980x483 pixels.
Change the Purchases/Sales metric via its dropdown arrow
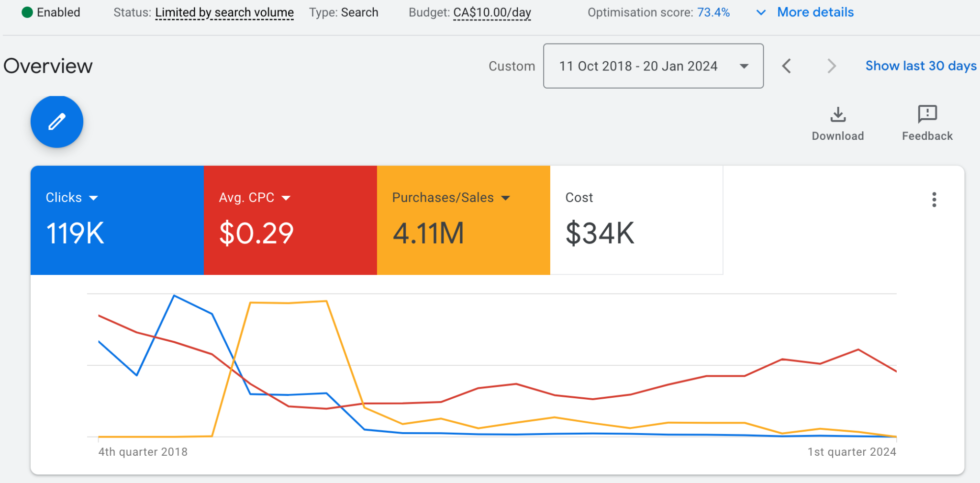[x=507, y=198]
